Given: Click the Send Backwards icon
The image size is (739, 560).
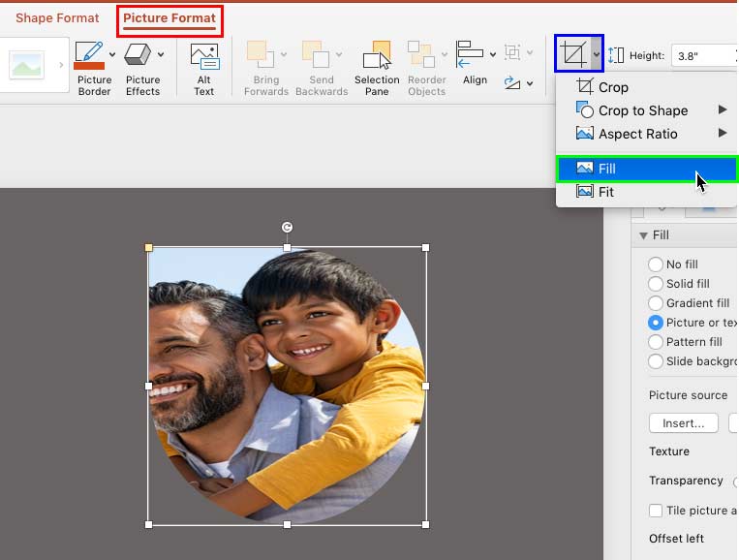Looking at the screenshot, I should click(x=316, y=54).
